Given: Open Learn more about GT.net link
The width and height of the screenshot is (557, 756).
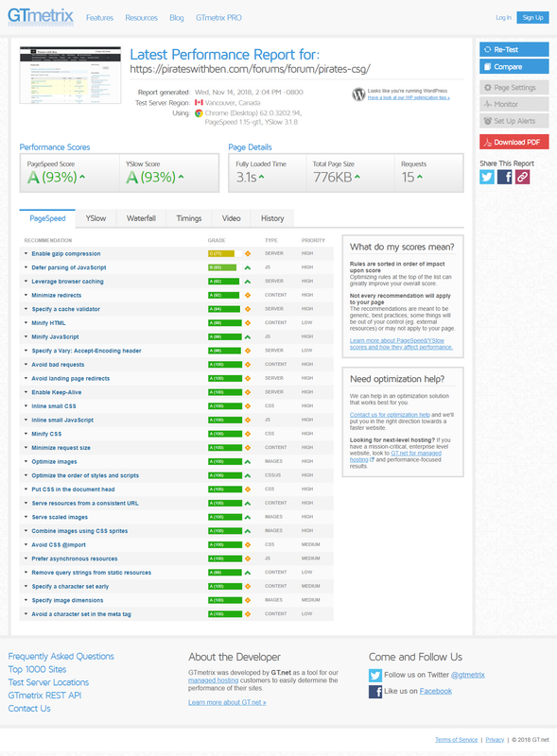Looking at the screenshot, I should coord(227,702).
